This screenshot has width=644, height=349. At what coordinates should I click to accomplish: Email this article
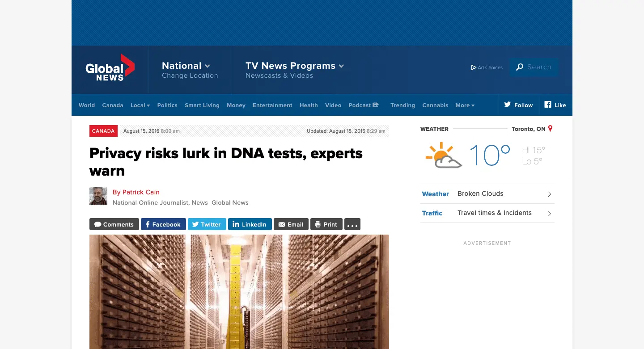tap(291, 224)
